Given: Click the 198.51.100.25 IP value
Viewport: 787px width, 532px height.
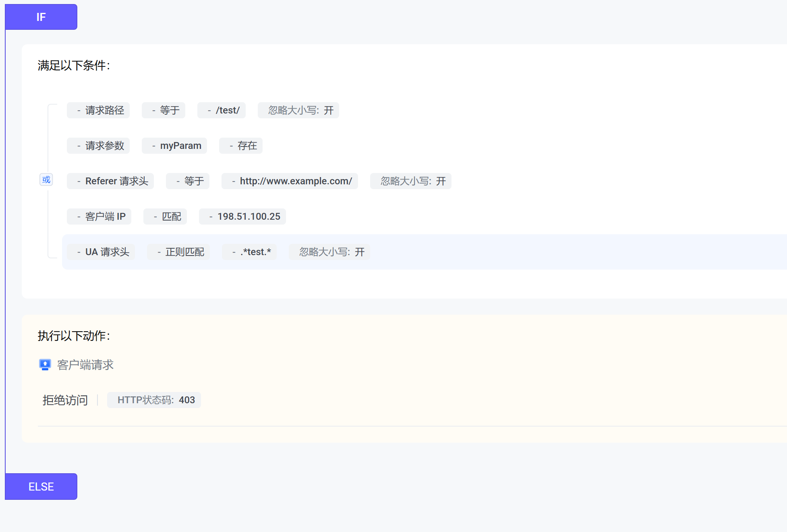Looking at the screenshot, I should coord(242,217).
